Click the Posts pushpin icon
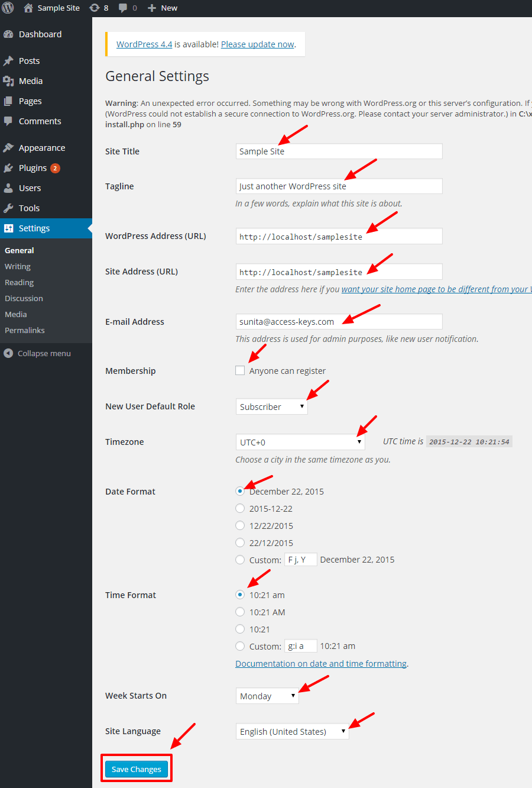532x788 pixels. pyautogui.click(x=8, y=61)
